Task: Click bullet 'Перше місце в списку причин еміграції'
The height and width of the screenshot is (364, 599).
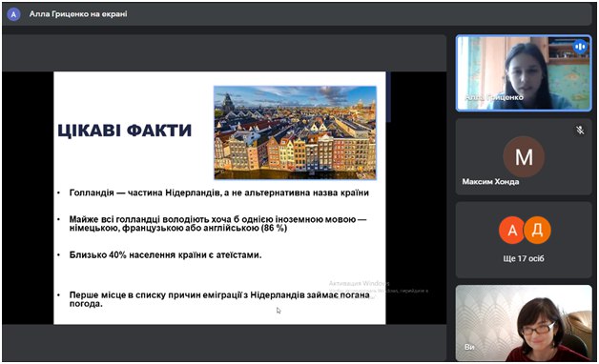Action: coord(219,299)
